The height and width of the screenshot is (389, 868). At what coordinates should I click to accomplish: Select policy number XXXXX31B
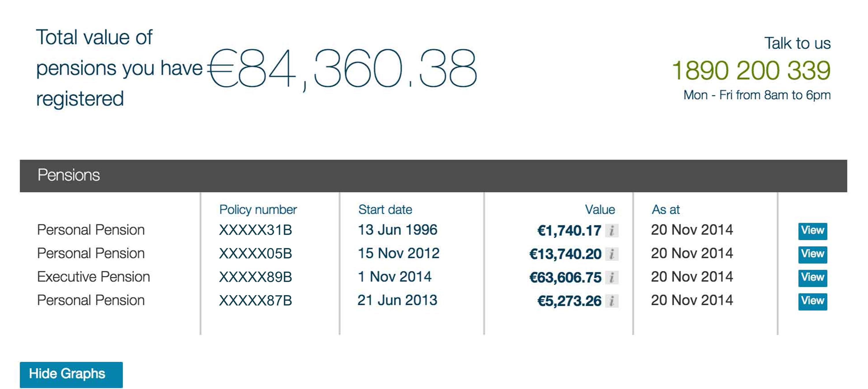(x=255, y=230)
